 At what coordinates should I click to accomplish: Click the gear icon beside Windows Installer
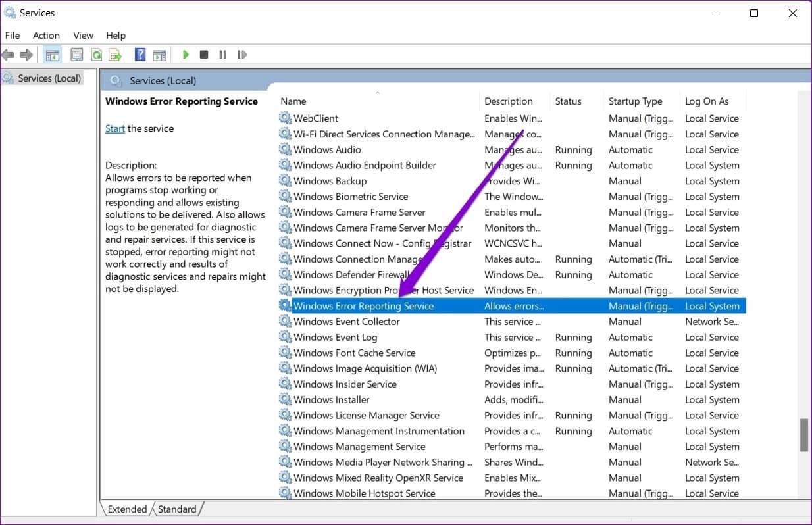(x=285, y=399)
